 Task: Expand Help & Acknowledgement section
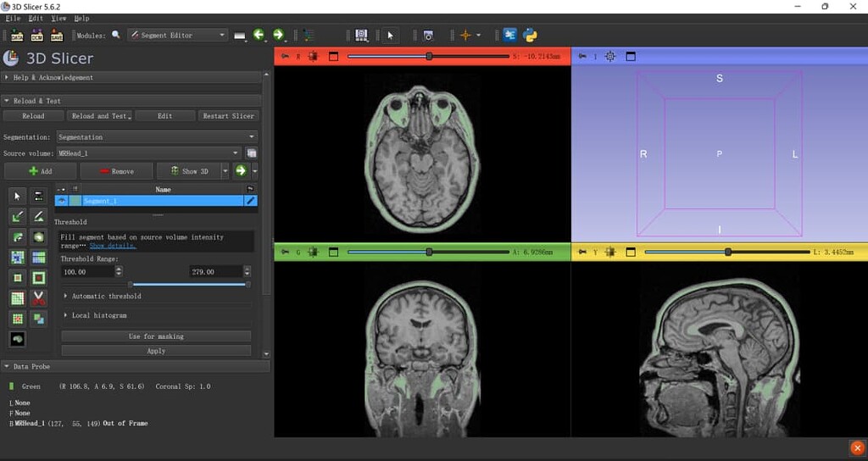(x=53, y=77)
